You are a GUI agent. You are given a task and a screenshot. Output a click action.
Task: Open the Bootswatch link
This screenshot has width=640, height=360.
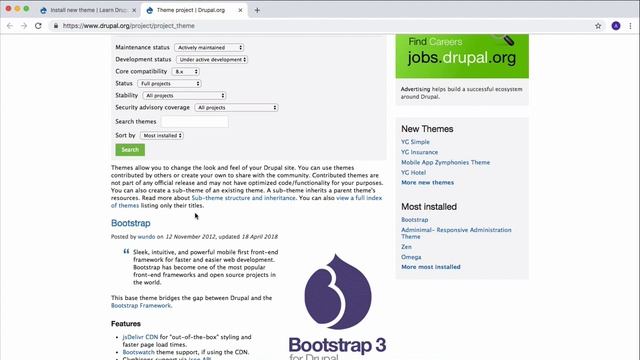pos(138,352)
